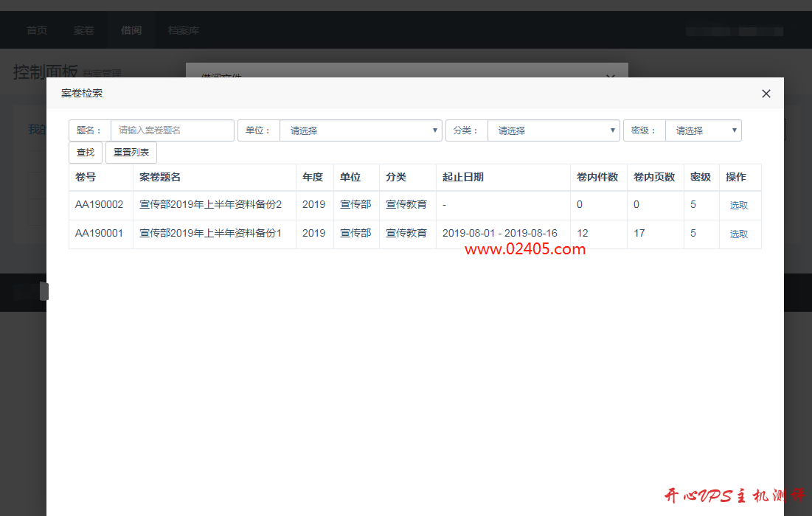Switch to the 案卷 navigation tab

point(84,30)
